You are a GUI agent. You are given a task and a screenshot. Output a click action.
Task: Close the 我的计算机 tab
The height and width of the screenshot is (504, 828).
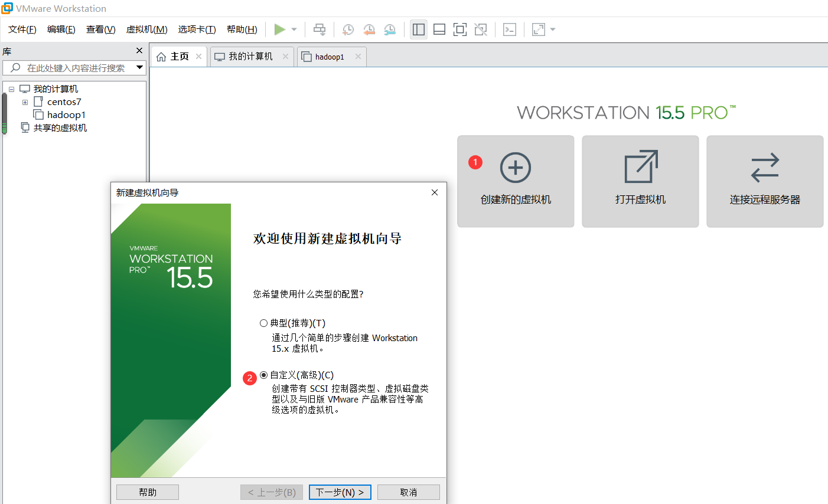tap(285, 57)
